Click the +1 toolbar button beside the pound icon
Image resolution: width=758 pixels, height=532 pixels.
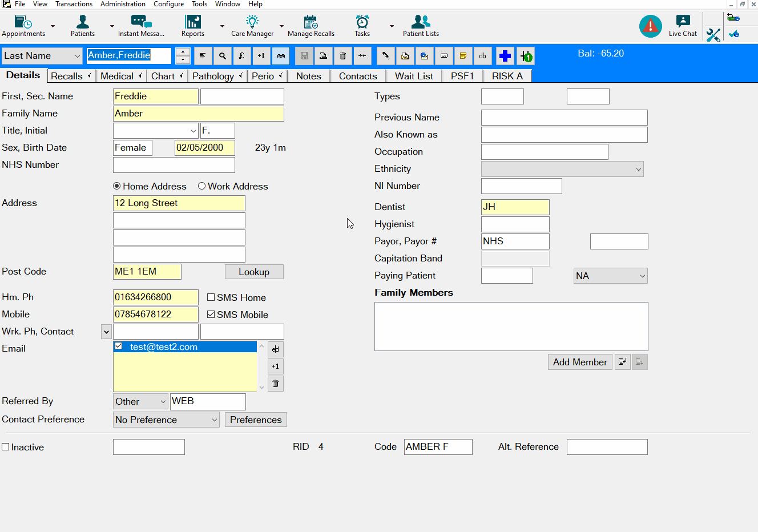point(261,56)
